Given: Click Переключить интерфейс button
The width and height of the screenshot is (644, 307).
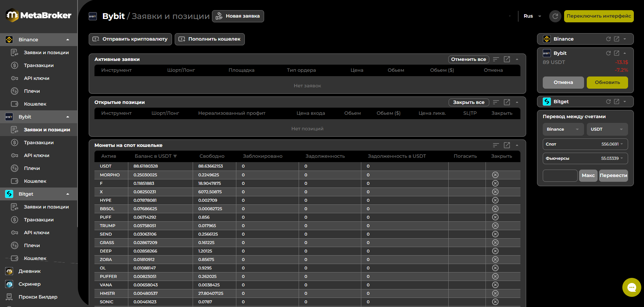Looking at the screenshot, I should tap(599, 16).
